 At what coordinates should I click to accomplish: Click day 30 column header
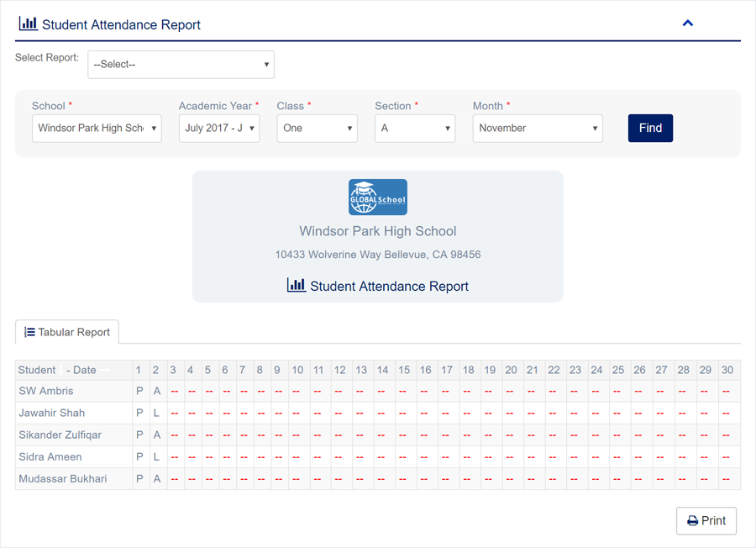coord(727,370)
